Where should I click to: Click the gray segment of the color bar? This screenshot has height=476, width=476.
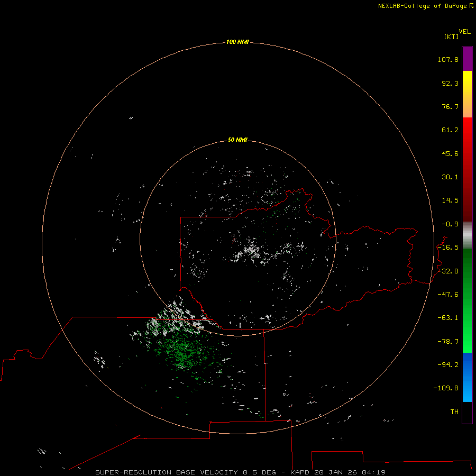[467, 235]
